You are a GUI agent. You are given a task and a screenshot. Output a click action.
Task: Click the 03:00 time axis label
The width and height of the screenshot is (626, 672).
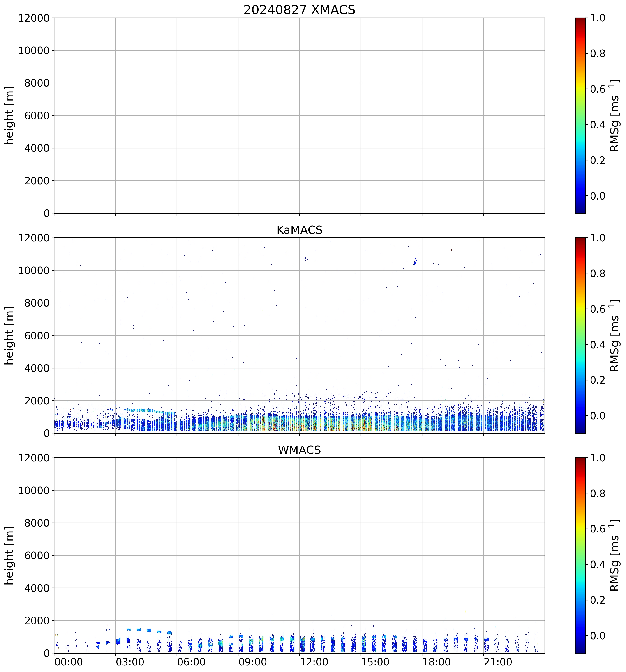coord(130,662)
